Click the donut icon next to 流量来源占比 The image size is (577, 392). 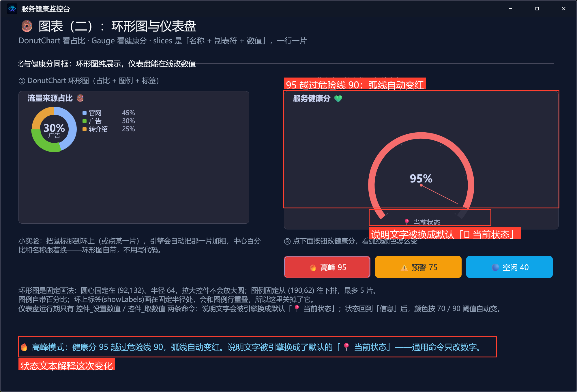click(x=80, y=98)
